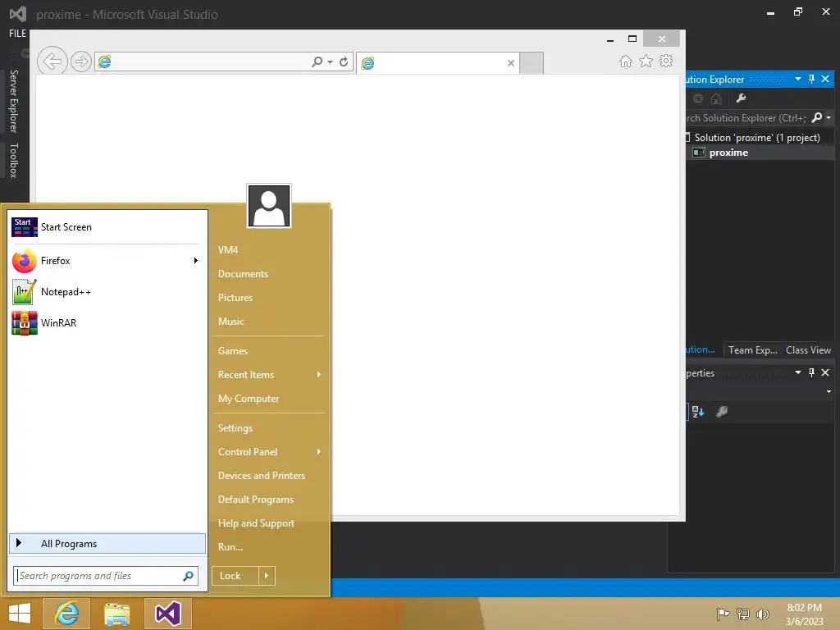Open the address bar search dropdown arrow
Viewport: 840px width, 630px height.
(330, 62)
